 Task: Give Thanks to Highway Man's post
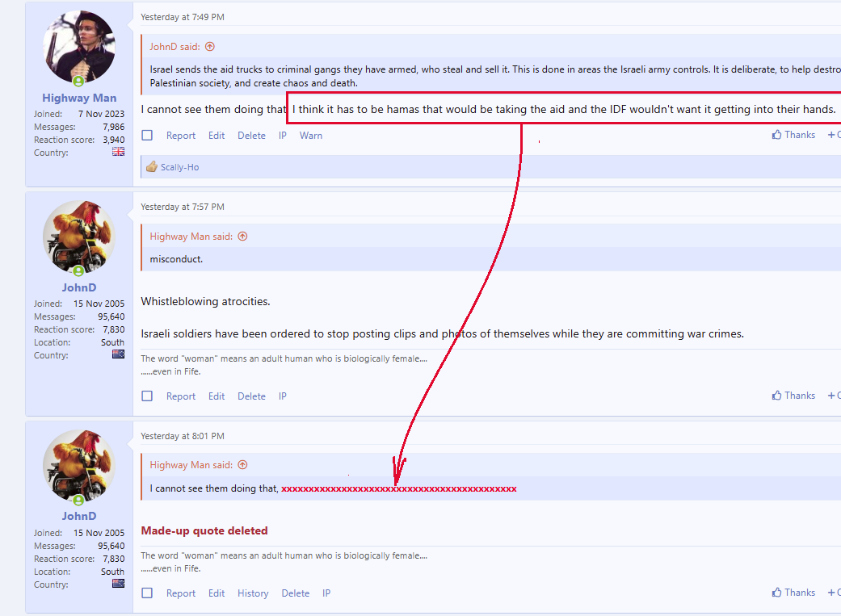[793, 135]
